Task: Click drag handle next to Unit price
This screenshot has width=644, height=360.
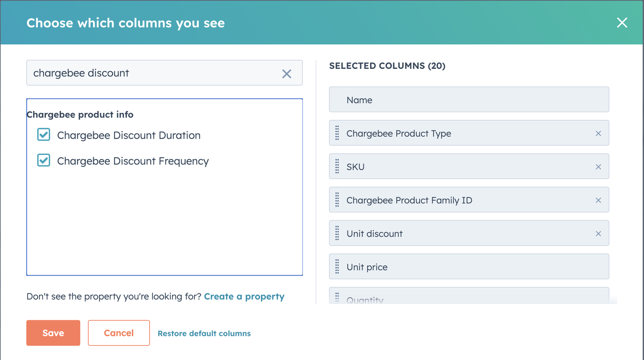Action: pos(337,267)
